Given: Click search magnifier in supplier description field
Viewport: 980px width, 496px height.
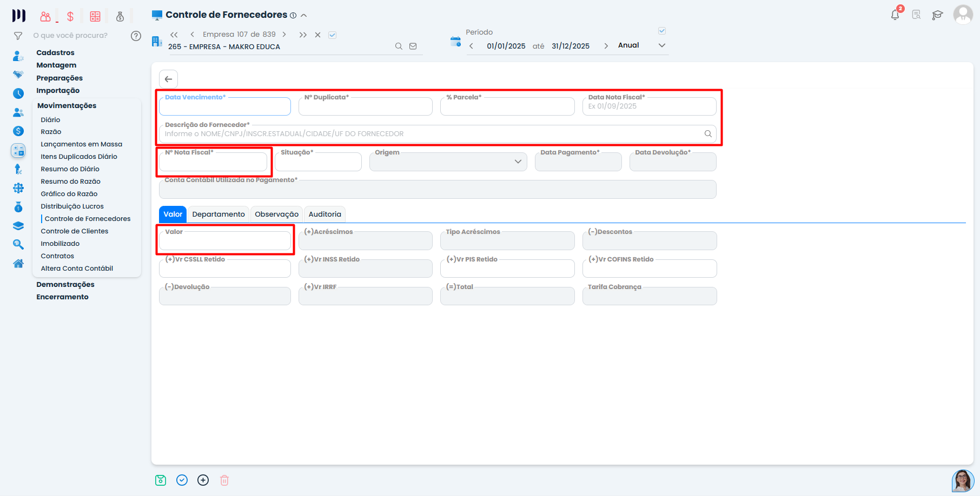Looking at the screenshot, I should coord(708,134).
